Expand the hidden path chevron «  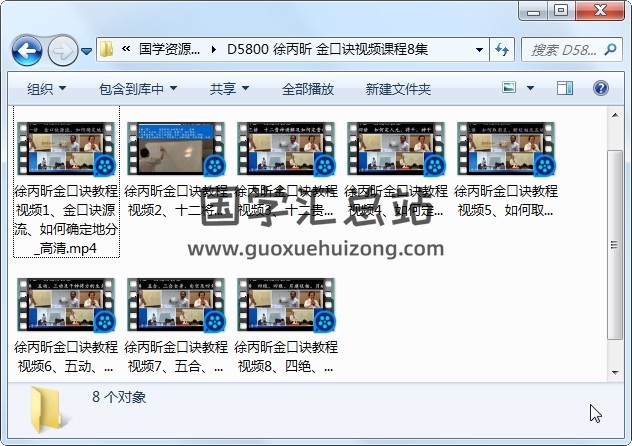coord(126,49)
